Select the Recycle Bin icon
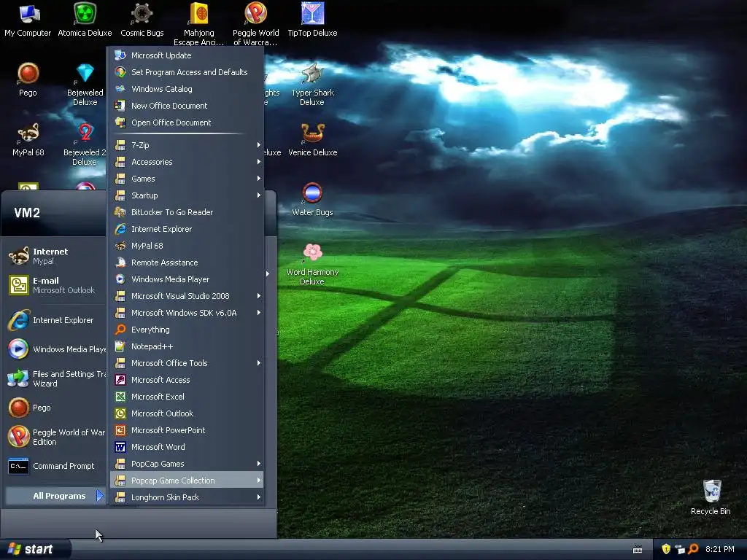 pos(711,497)
